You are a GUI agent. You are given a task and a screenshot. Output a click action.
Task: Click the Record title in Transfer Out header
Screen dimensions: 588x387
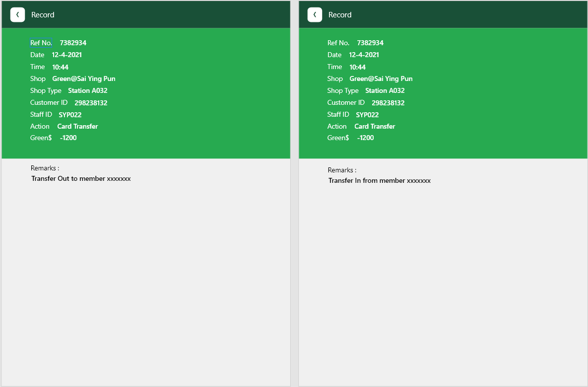click(x=43, y=15)
